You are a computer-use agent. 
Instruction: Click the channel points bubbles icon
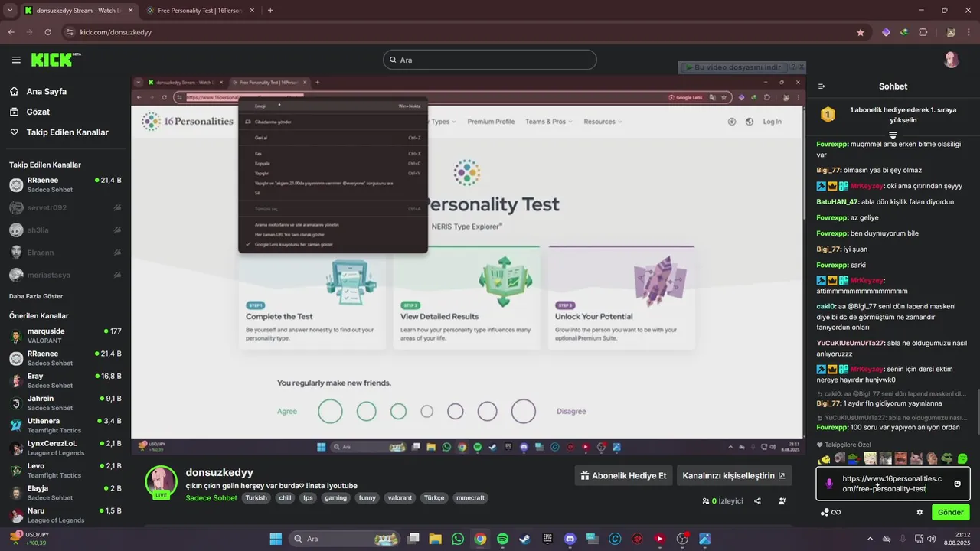pyautogui.click(x=824, y=512)
